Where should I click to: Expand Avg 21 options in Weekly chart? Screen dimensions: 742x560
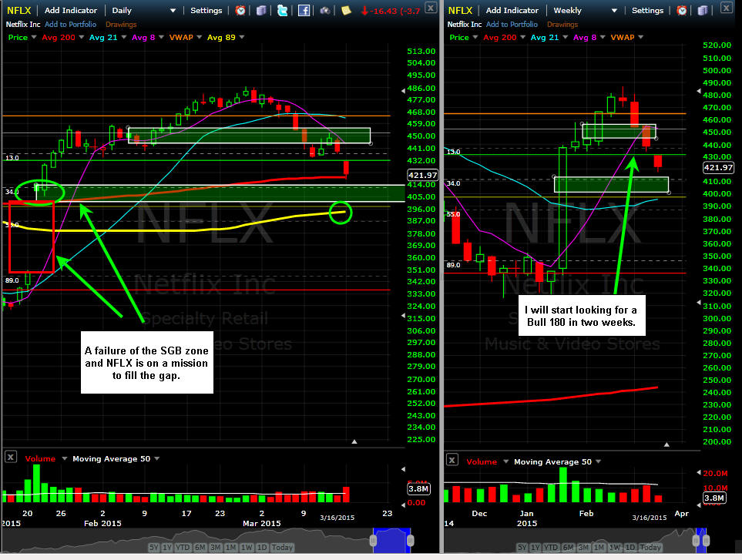point(566,38)
